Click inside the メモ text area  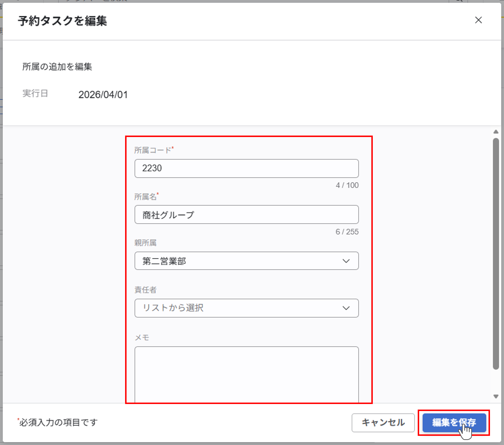[x=246, y=373]
